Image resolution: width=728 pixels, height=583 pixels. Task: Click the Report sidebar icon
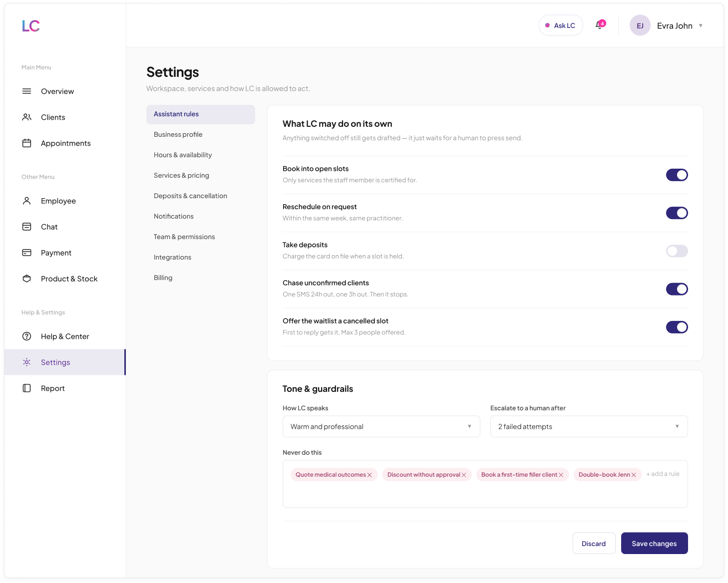coord(27,388)
